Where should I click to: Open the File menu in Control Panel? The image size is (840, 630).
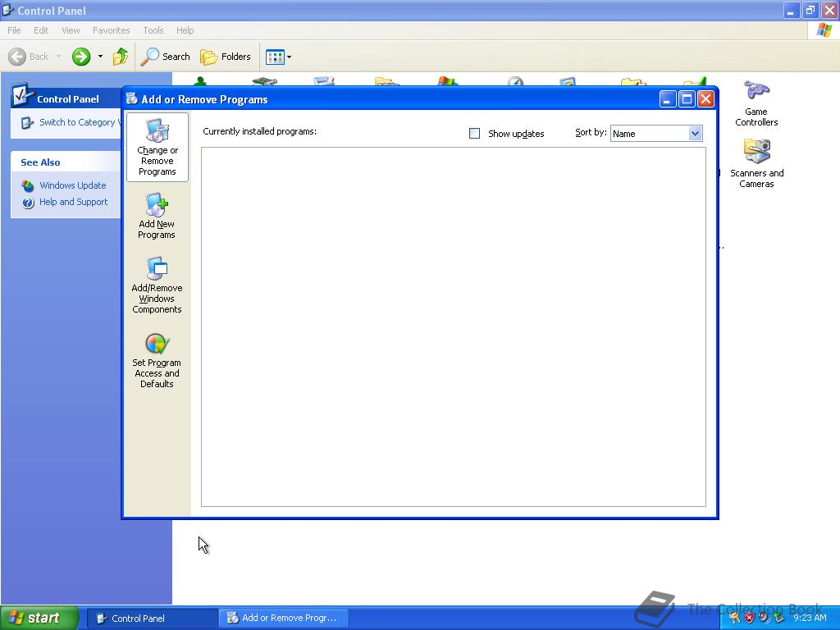click(15, 30)
